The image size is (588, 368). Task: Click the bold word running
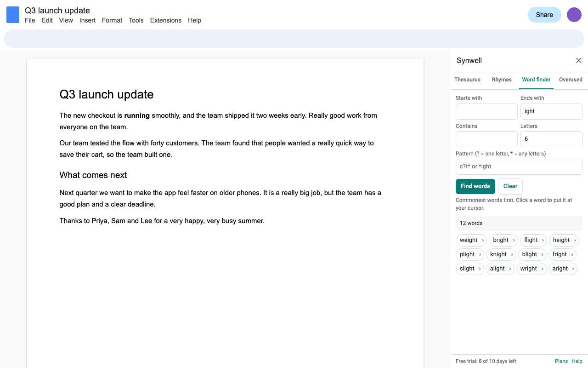pos(137,115)
